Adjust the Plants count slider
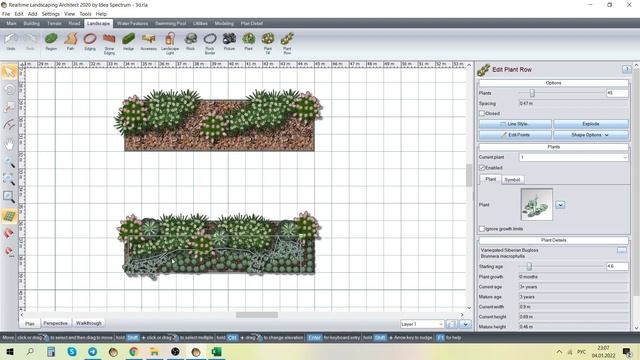The image size is (640, 360). (532, 93)
